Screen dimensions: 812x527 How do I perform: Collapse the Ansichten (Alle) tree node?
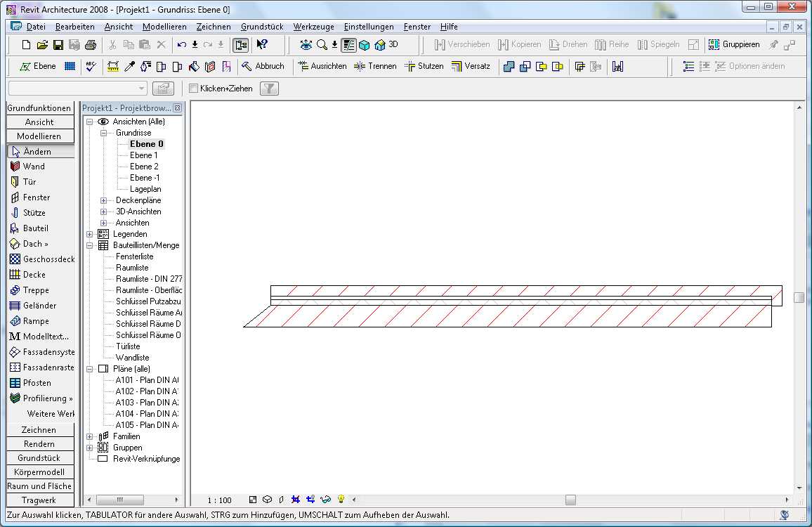point(90,122)
